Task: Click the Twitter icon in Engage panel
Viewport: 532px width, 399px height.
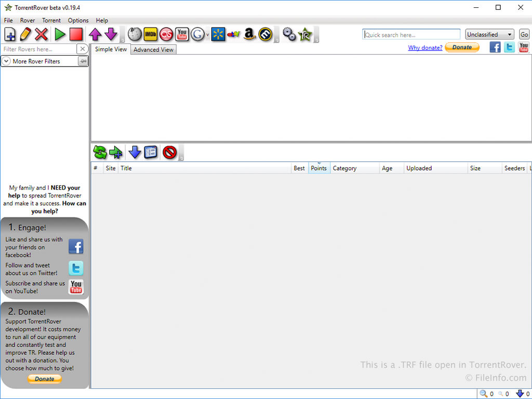Action: click(76, 269)
